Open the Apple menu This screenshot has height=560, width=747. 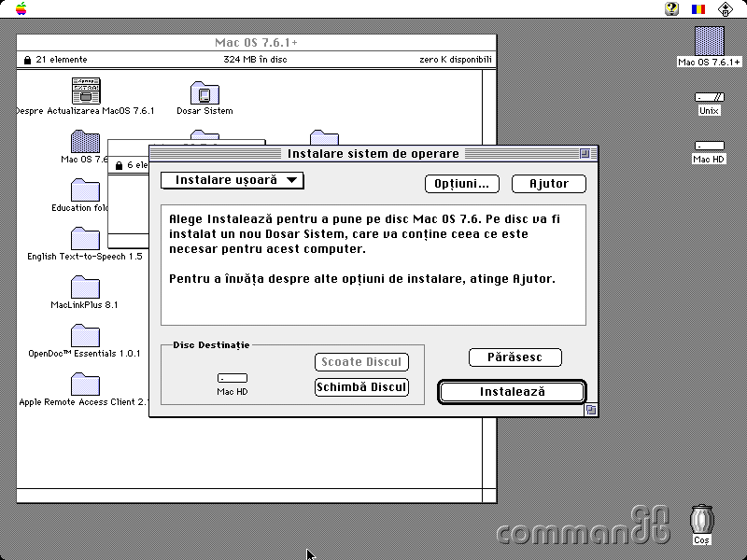click(21, 8)
